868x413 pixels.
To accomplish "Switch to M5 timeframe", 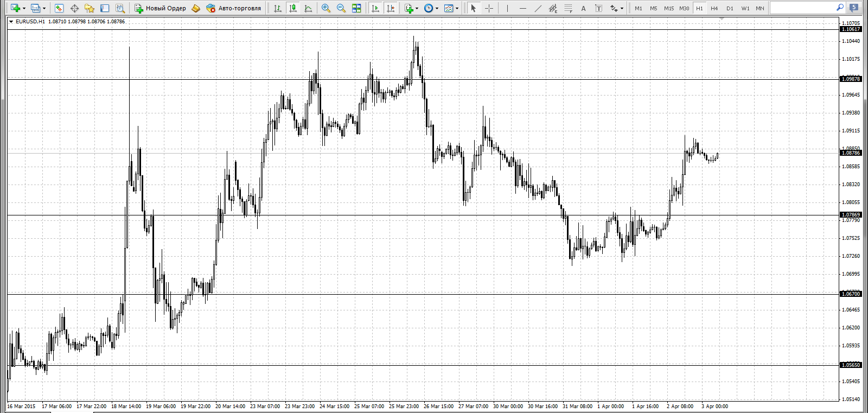I will click(653, 8).
